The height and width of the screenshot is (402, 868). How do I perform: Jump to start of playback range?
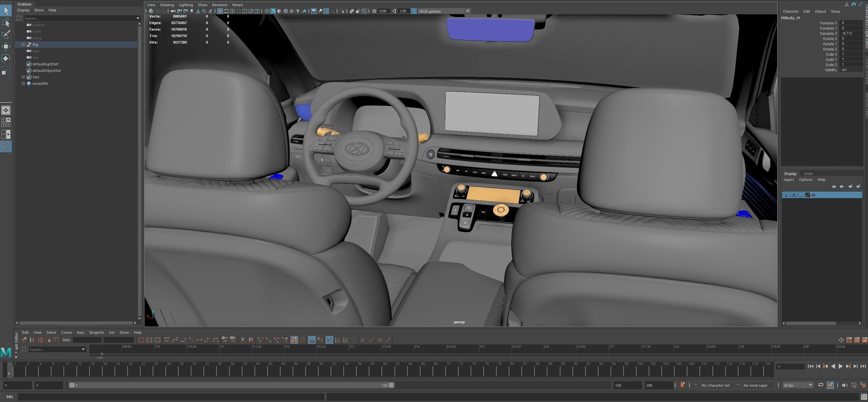click(810, 366)
